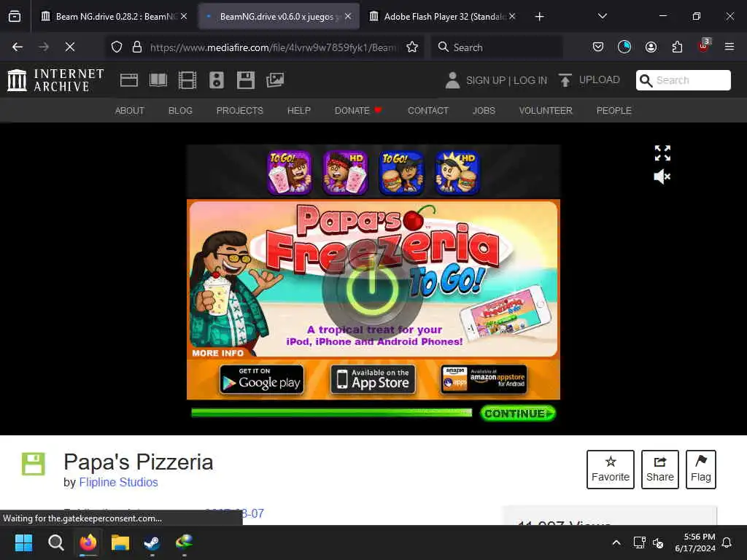Open the Firefox application hamburger menu
This screenshot has width=747, height=560.
point(729,47)
